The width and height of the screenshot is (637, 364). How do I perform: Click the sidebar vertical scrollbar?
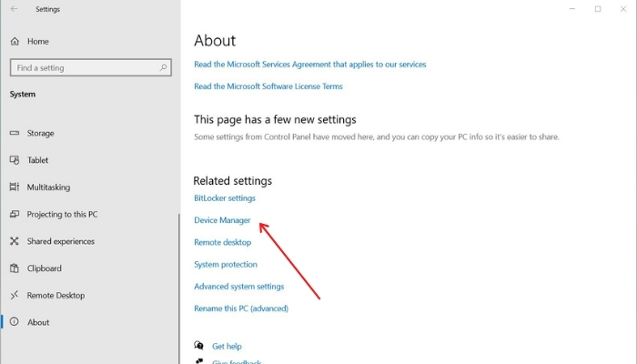pos(179,288)
